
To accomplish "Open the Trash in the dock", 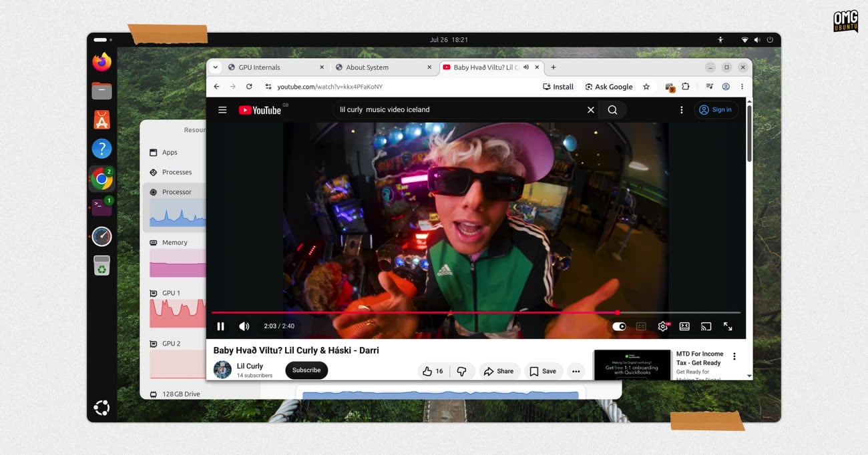I will tap(101, 266).
